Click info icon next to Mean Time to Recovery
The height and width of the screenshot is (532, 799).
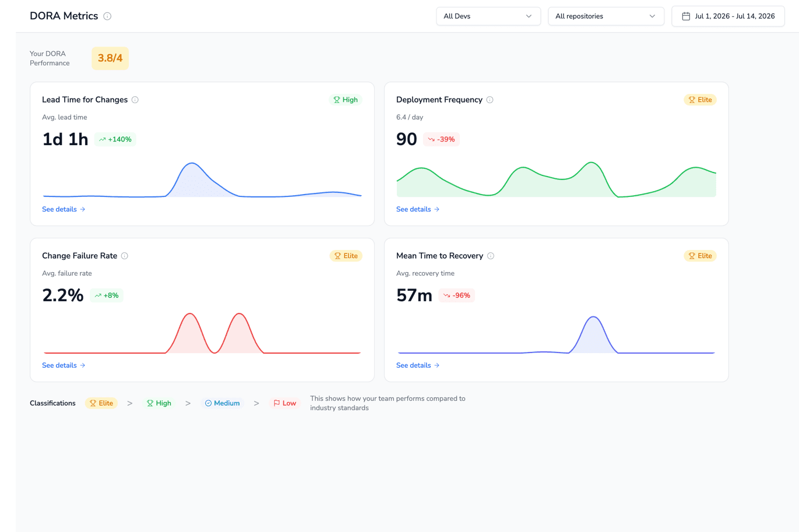tap(491, 256)
